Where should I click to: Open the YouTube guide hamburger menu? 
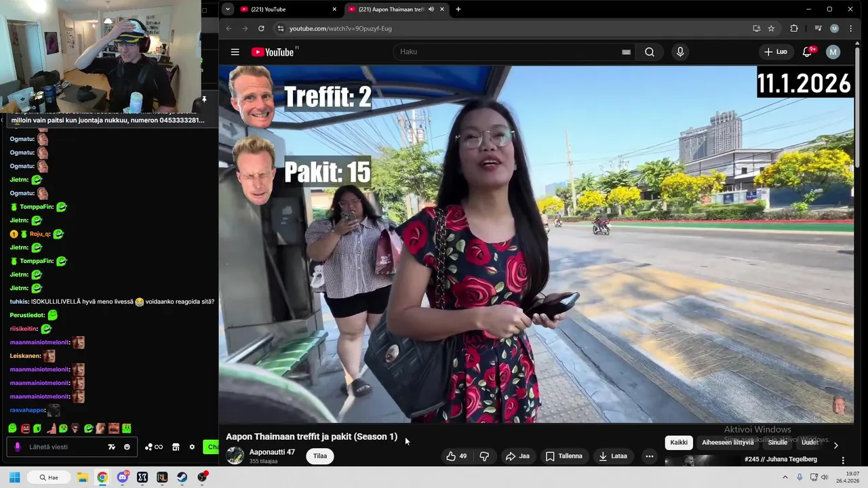tap(235, 52)
